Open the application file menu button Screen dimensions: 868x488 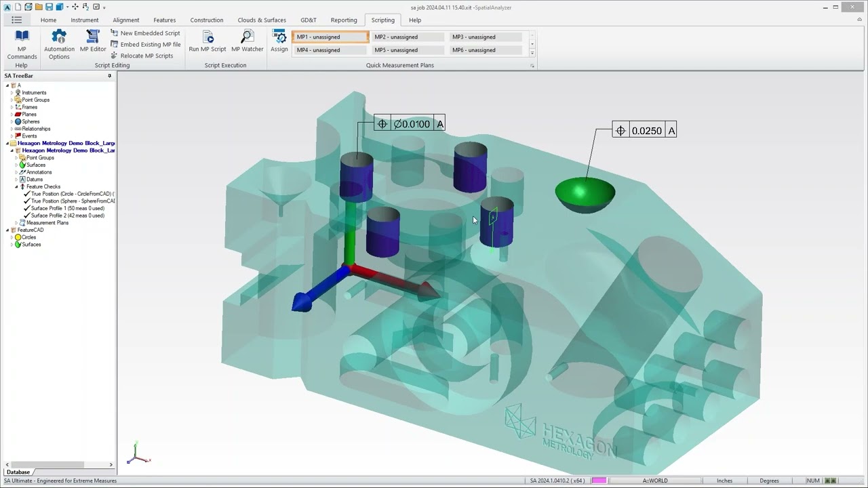click(16, 20)
